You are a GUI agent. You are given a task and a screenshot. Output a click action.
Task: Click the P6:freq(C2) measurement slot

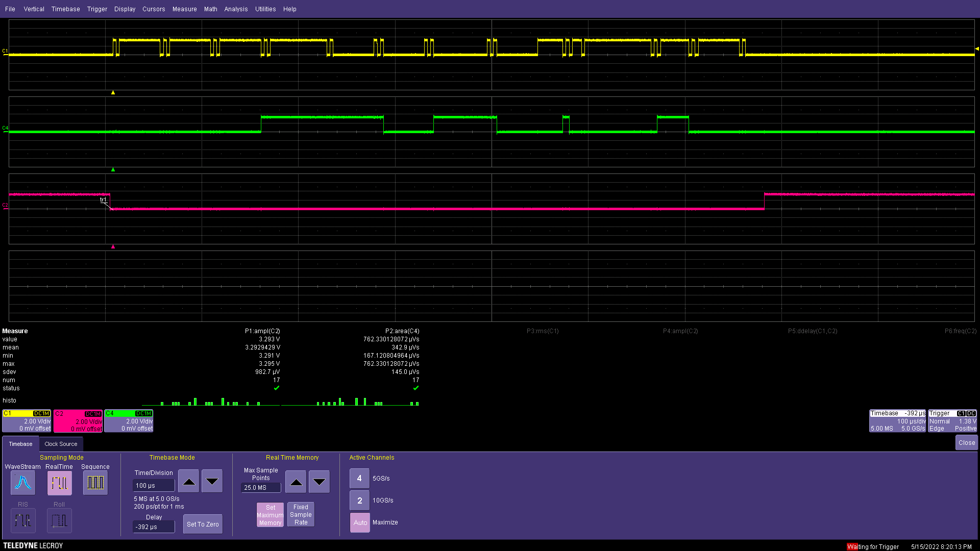pos(961,331)
